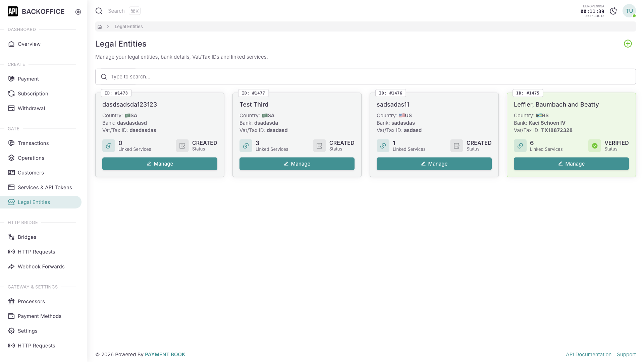This screenshot has height=362, width=644.
Task: Toggle the sidebar pin next to BACKOFFICE
Action: point(78,12)
